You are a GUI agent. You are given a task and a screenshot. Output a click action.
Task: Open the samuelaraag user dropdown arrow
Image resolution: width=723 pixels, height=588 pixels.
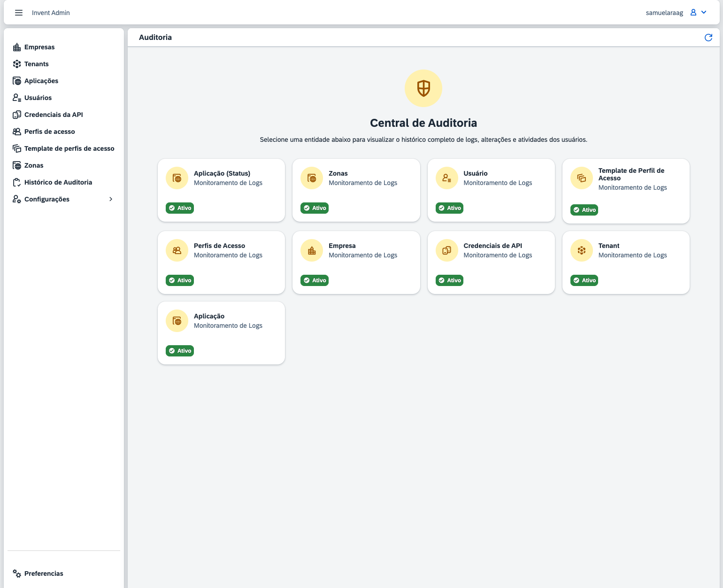point(704,13)
